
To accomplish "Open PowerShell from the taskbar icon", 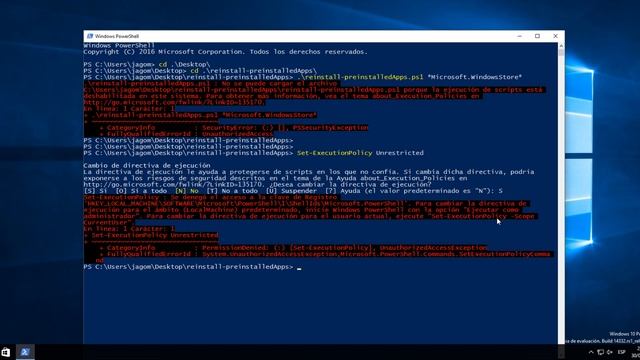I will 25,352.
